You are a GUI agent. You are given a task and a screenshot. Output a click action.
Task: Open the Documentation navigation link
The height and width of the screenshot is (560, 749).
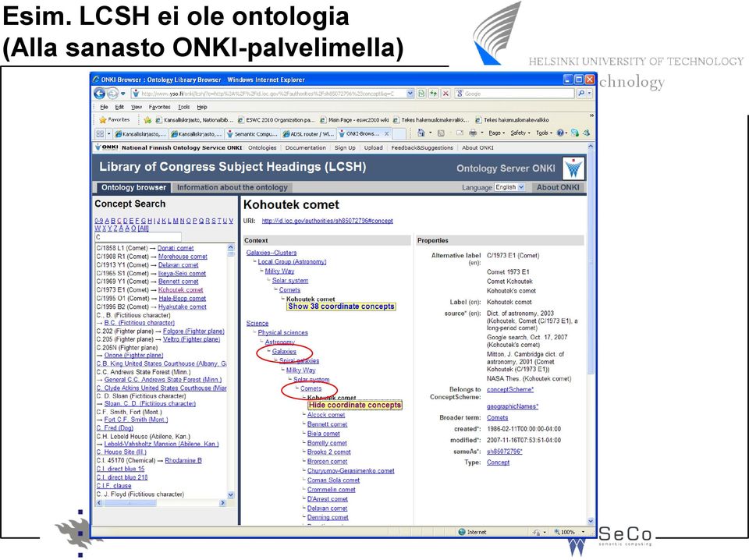[x=305, y=147]
